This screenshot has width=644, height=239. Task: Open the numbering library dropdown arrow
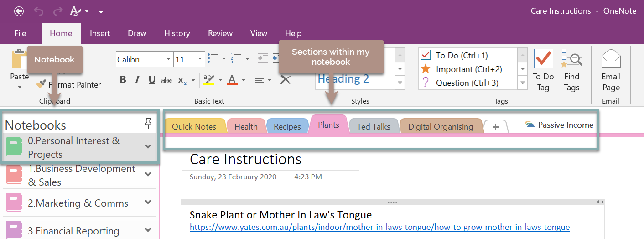(247, 59)
